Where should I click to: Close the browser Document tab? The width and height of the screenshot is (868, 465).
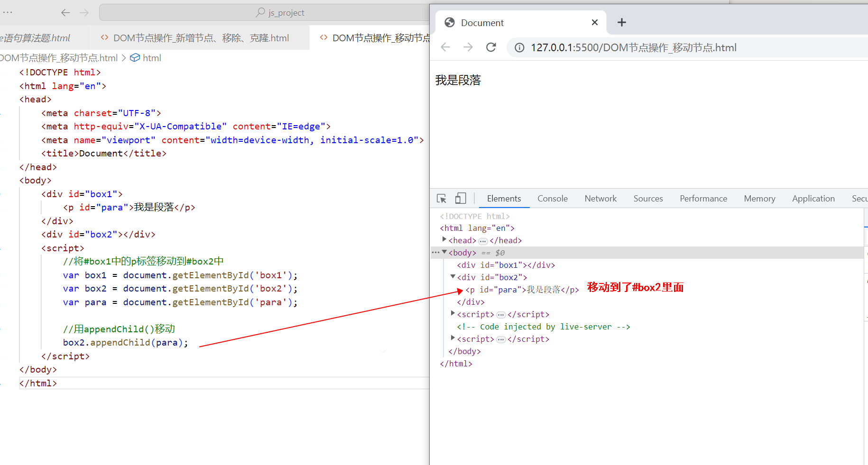click(595, 22)
